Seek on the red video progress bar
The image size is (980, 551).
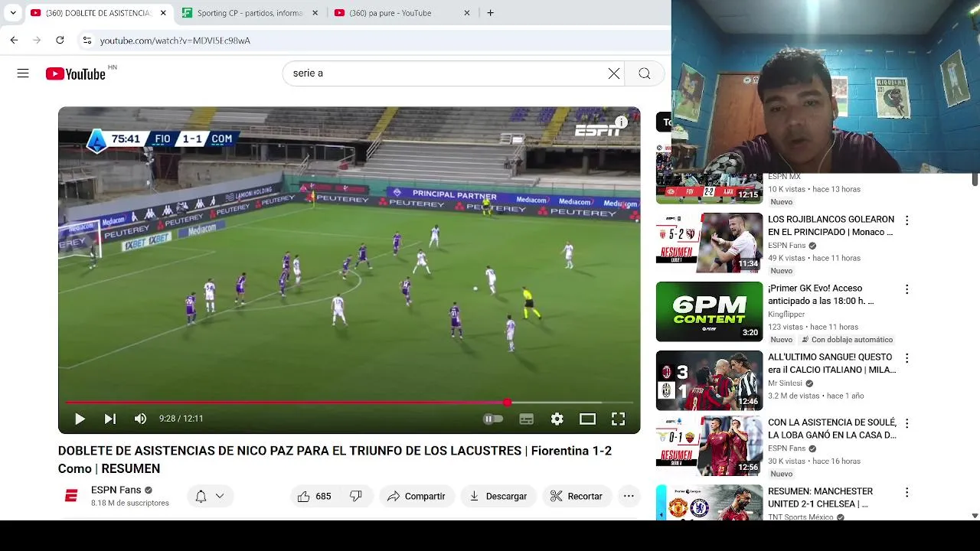(x=349, y=402)
